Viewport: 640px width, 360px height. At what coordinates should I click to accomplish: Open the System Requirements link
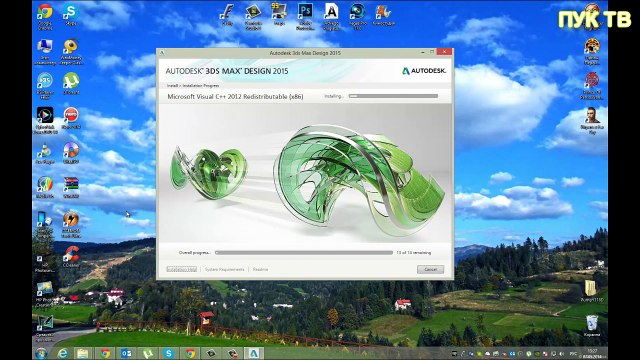click(224, 269)
